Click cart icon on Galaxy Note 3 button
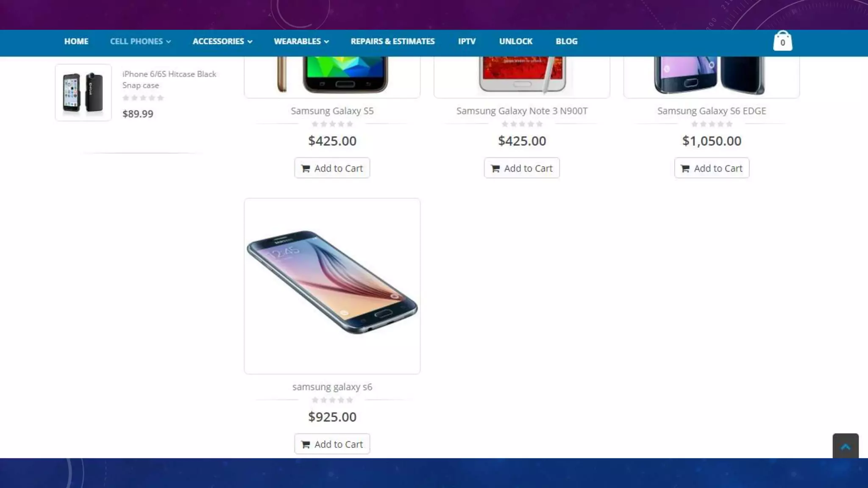Viewport: 868px width, 488px height. (x=495, y=168)
